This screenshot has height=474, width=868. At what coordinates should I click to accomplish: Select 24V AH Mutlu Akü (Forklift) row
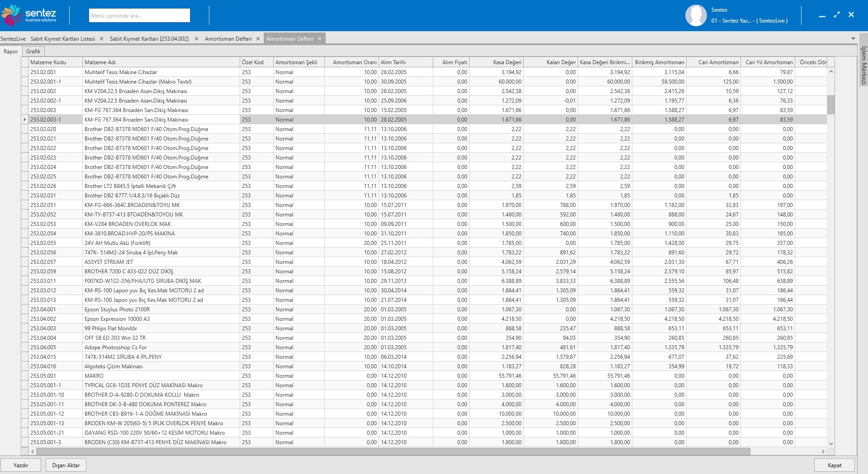click(x=424, y=243)
